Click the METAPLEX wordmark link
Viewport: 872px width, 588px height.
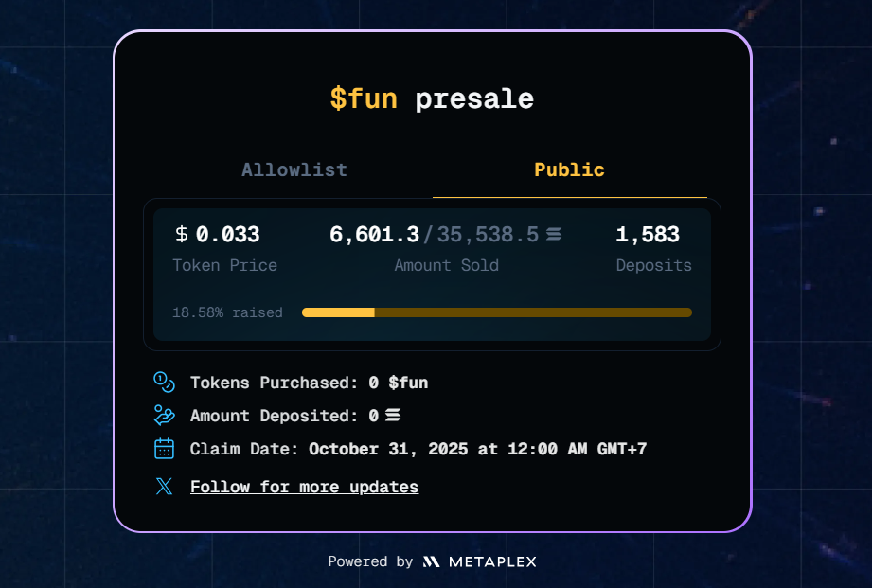pyautogui.click(x=492, y=561)
